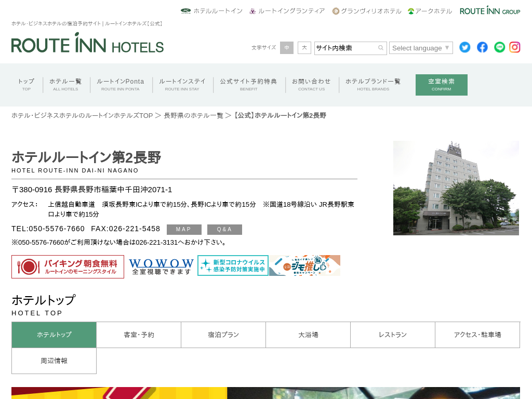532x399 pixels.
Task: Open the アークホテル brand link
Action: [x=430, y=11]
